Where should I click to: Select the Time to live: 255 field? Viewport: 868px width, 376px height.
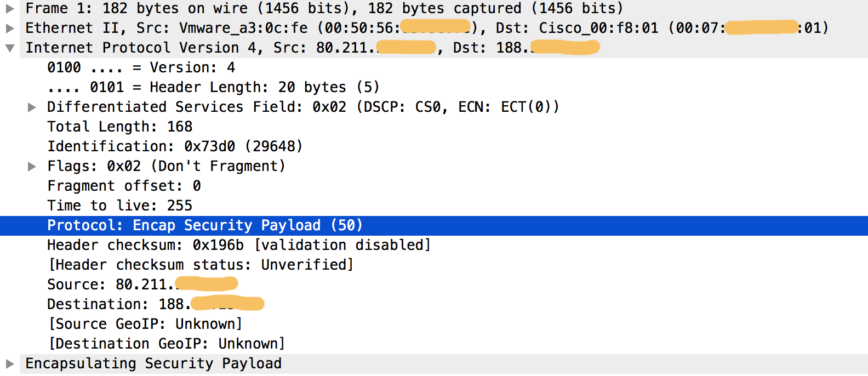119,206
